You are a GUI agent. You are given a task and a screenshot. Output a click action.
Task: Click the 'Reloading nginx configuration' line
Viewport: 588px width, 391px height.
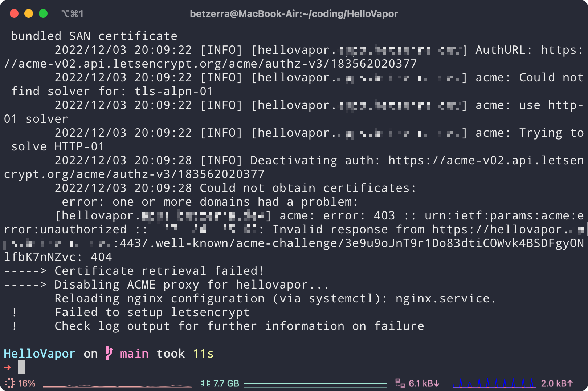click(x=275, y=298)
